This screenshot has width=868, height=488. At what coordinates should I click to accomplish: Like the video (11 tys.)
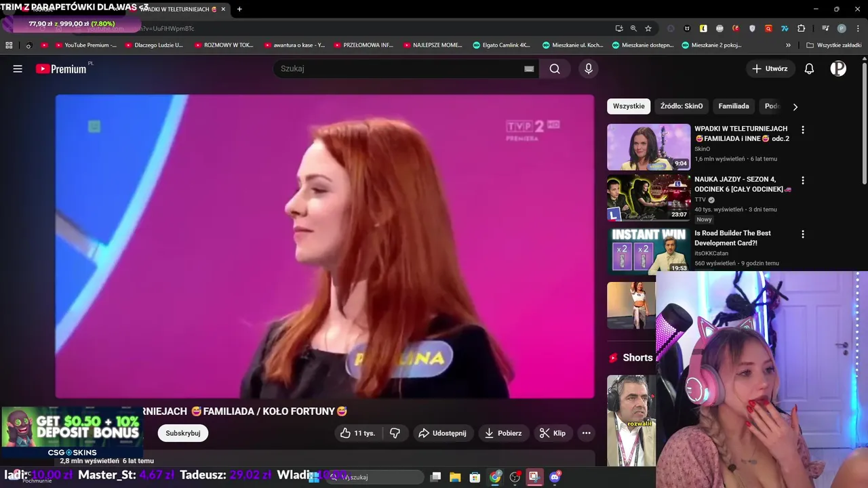pyautogui.click(x=358, y=433)
